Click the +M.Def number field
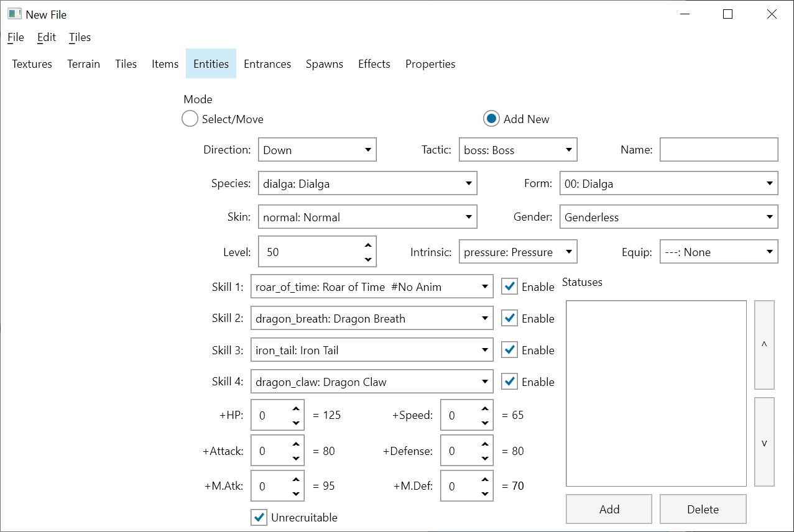Viewport: 794px width, 532px height. [x=459, y=486]
